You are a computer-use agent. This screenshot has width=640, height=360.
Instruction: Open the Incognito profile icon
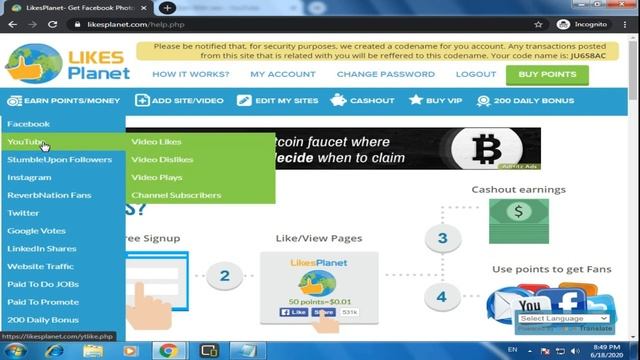(563, 24)
